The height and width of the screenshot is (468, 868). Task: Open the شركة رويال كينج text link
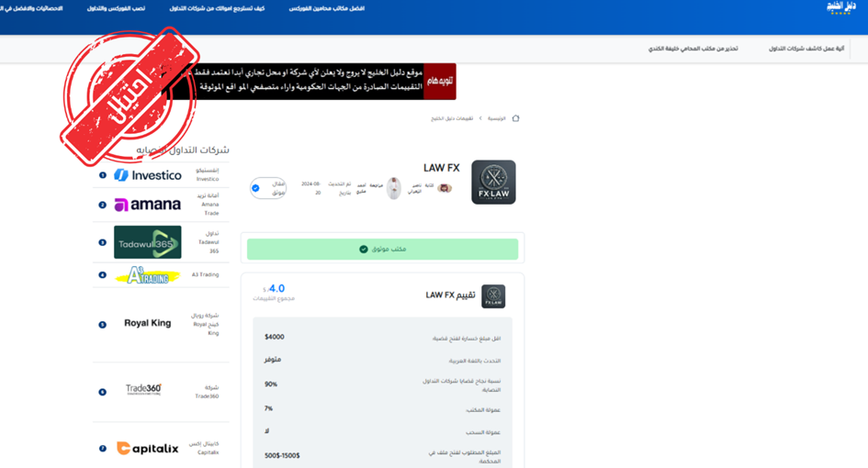pyautogui.click(x=206, y=324)
